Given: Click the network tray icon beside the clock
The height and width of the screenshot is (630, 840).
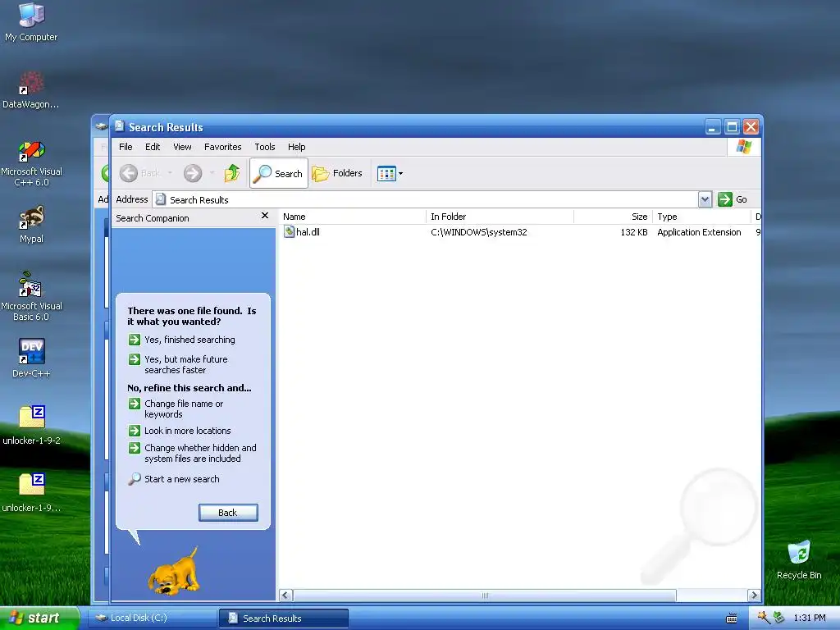Looking at the screenshot, I should pos(779,618).
